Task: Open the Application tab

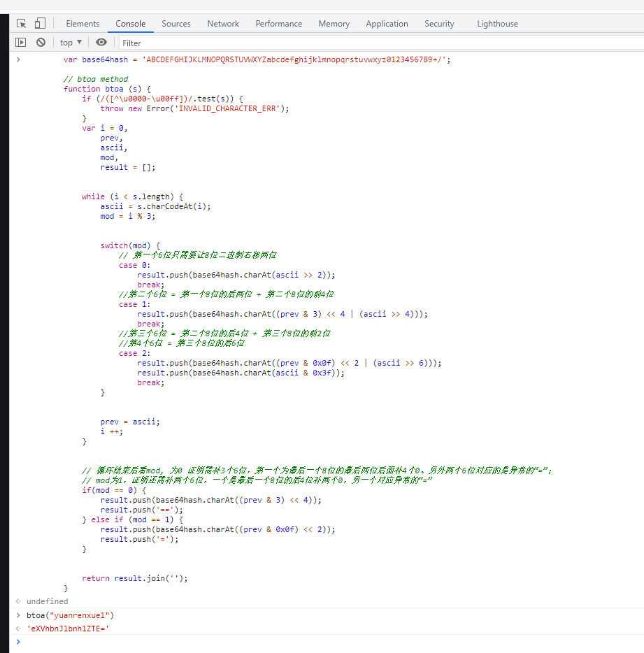Action: tap(387, 24)
